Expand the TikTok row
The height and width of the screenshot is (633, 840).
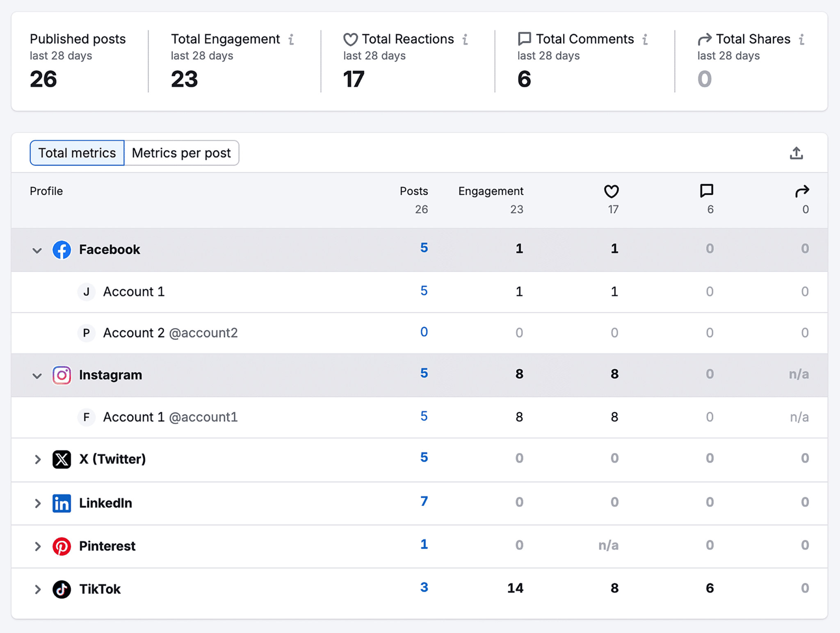point(37,589)
